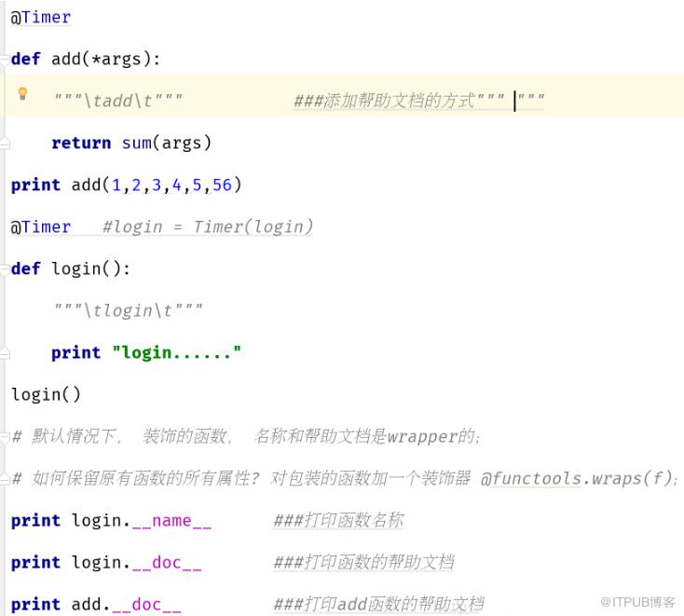Click the second @Timer decorator above login

click(x=41, y=226)
